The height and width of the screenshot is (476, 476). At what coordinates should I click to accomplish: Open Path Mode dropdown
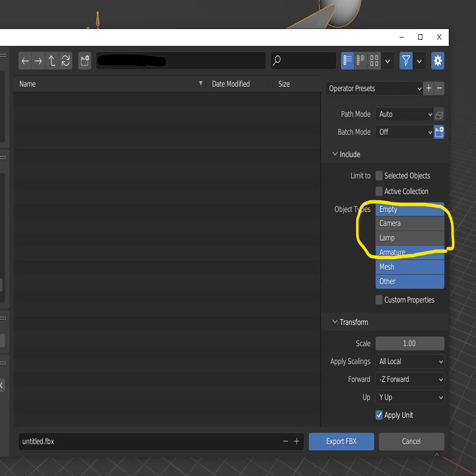click(404, 115)
